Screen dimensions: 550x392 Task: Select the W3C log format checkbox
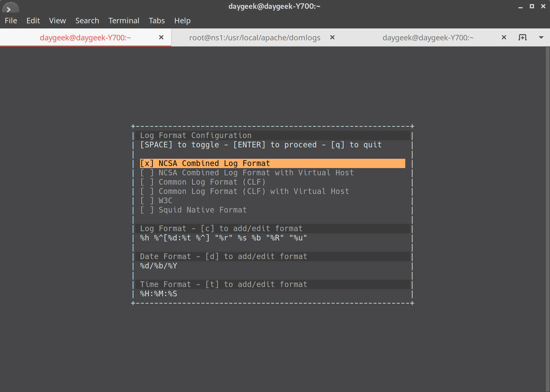[147, 201]
